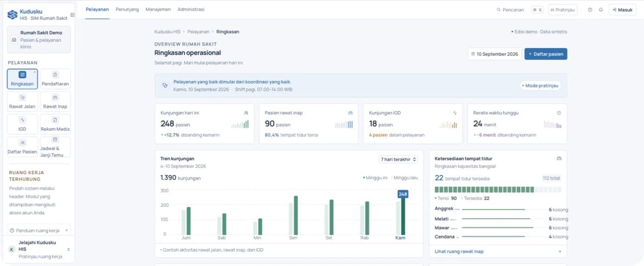Open the 10 September 2026 date picker
Image resolution: width=644 pixels, height=266 pixels.
tap(494, 54)
